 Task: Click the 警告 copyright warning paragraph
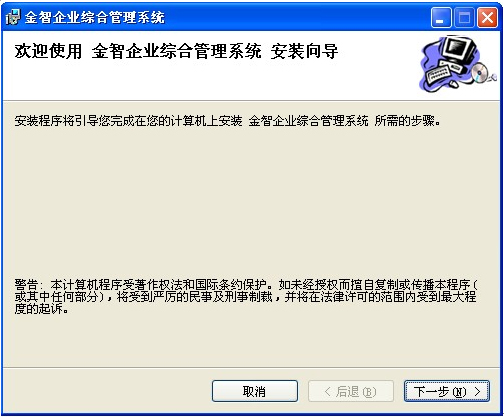[x=246, y=297]
